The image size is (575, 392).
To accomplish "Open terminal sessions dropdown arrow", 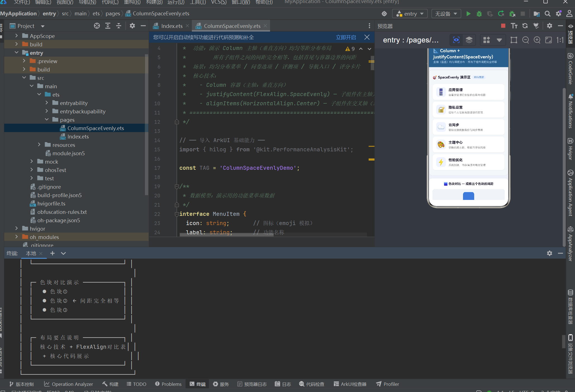I will [63, 253].
